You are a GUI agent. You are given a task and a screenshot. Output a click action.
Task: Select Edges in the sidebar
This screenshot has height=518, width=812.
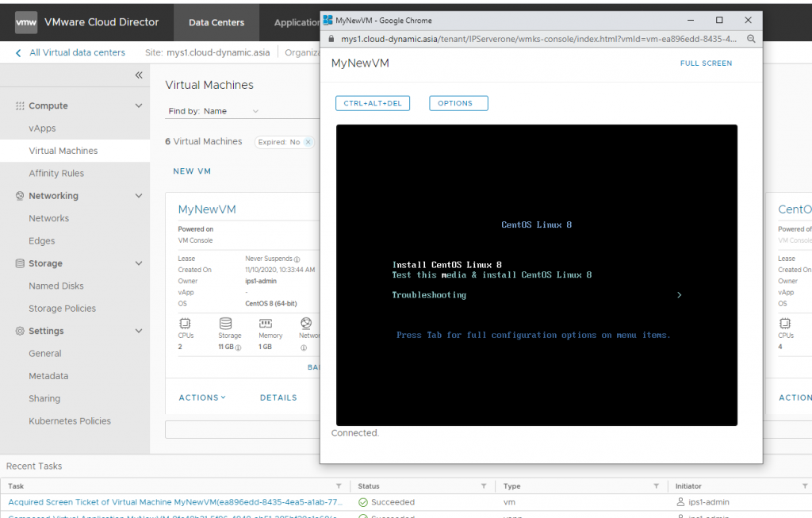pyautogui.click(x=42, y=241)
